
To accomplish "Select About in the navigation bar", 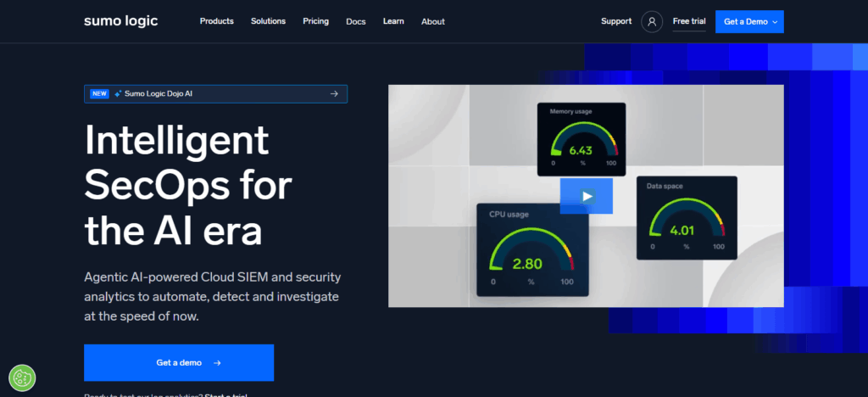I will point(432,22).
